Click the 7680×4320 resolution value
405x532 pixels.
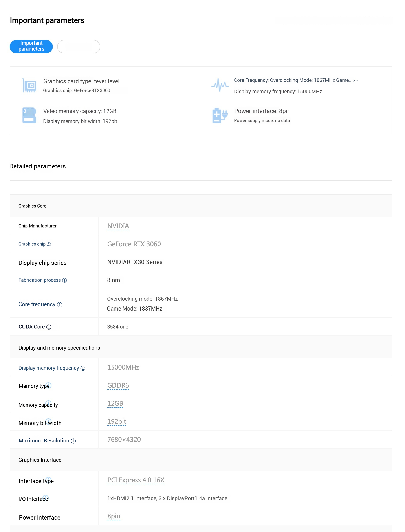124,440
